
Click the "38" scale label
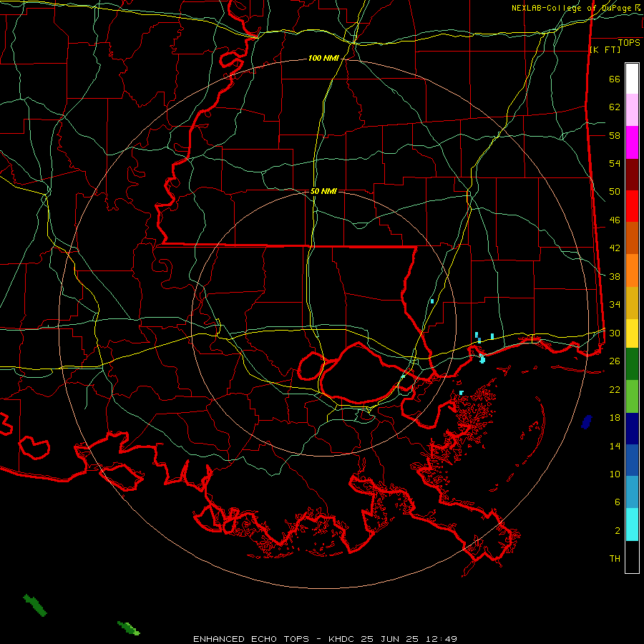615,276
